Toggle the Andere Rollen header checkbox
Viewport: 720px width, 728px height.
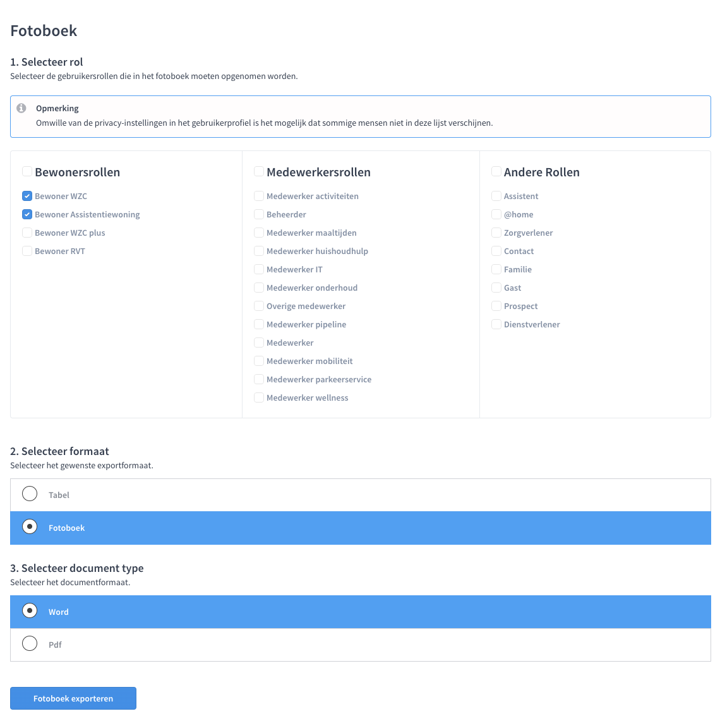pyautogui.click(x=496, y=171)
